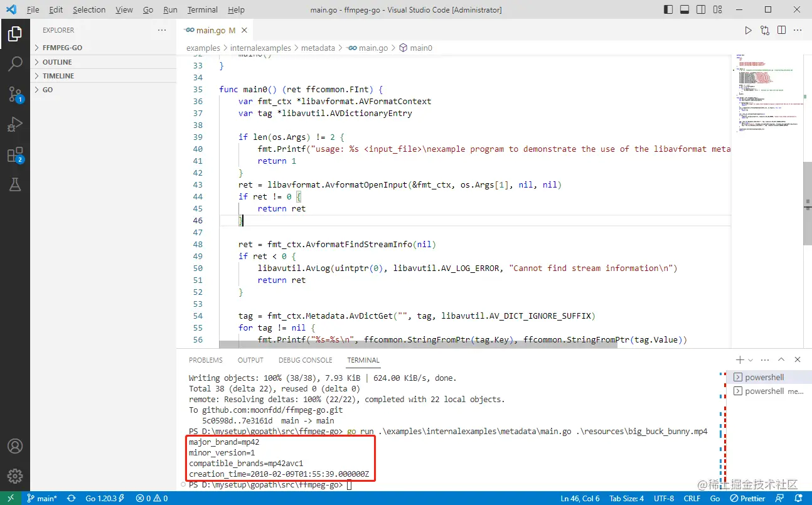Open the Manage gear menu

tap(15, 476)
